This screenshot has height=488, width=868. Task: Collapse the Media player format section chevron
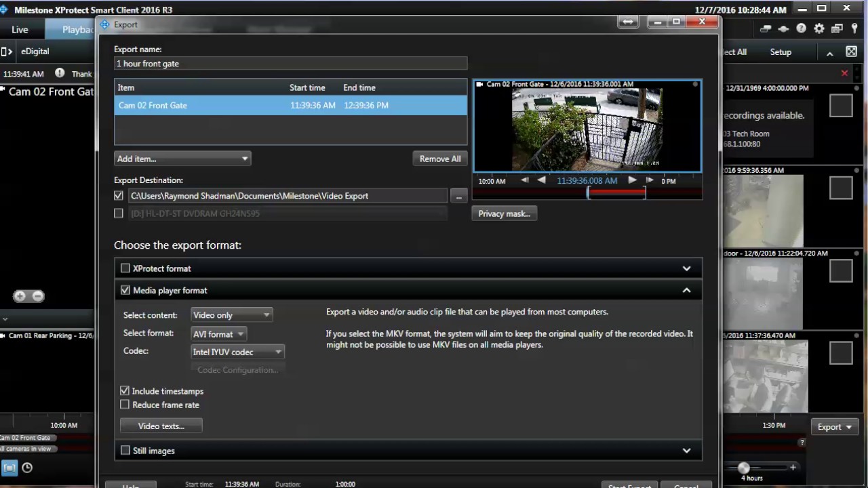point(686,290)
